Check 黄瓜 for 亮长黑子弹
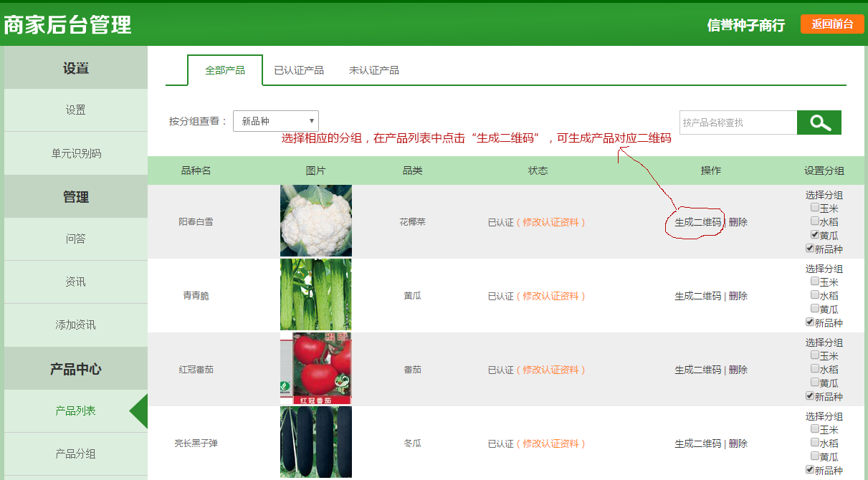This screenshot has height=480, width=868. pos(815,456)
